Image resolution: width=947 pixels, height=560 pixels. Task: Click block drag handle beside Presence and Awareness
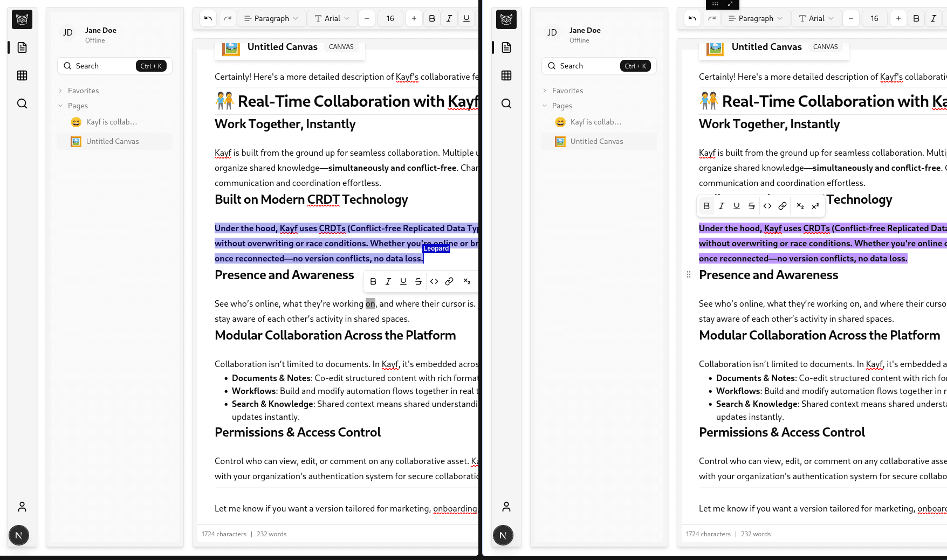pyautogui.click(x=689, y=274)
